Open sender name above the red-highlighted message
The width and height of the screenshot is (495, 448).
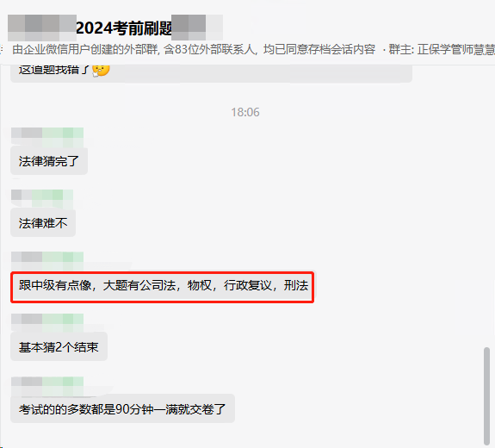tap(47, 260)
